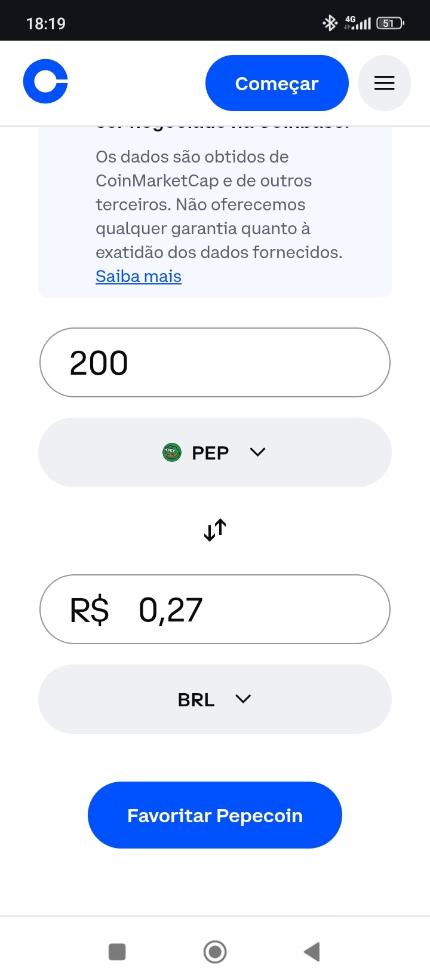Open the PEP currency selector
Screen dimensions: 430x980
[x=215, y=452]
